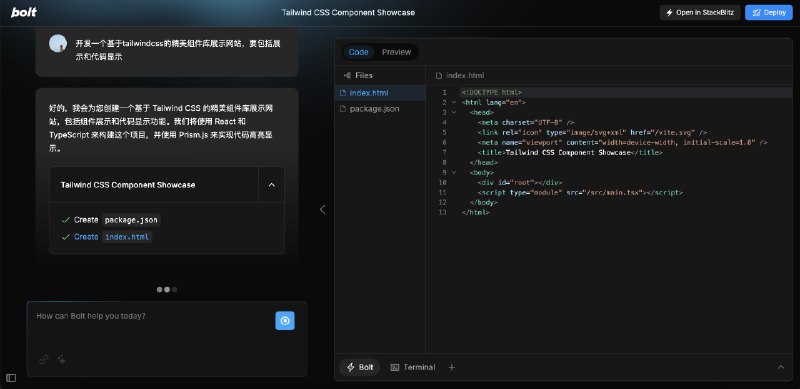This screenshot has width=800, height=389.
Task: Click Tailwind CSS Component Showcase card title
Action: click(x=128, y=185)
